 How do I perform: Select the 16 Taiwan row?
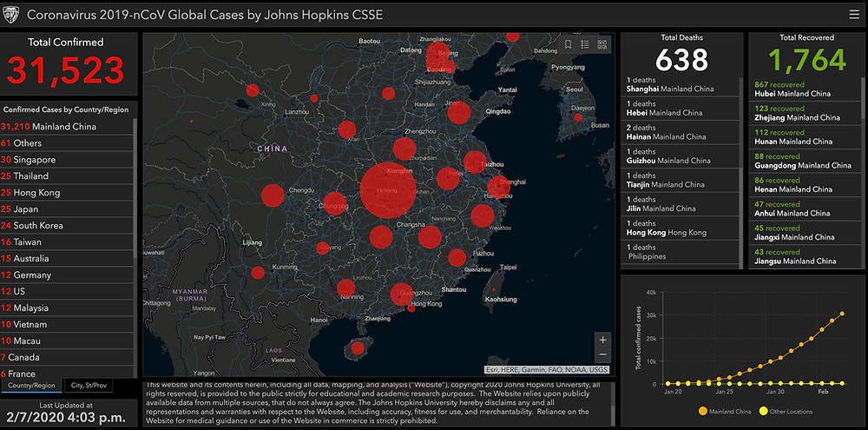[67, 241]
